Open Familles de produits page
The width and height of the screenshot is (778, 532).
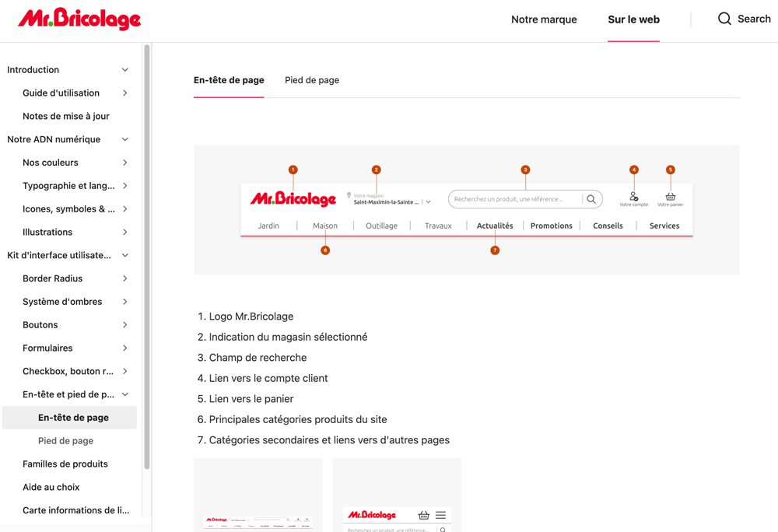coord(65,464)
